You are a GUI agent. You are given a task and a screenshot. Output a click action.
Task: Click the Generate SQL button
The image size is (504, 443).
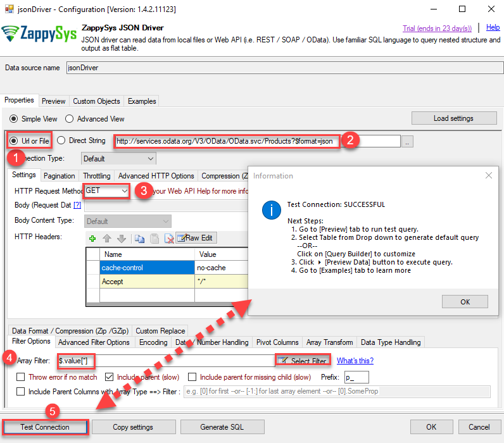coord(222,427)
